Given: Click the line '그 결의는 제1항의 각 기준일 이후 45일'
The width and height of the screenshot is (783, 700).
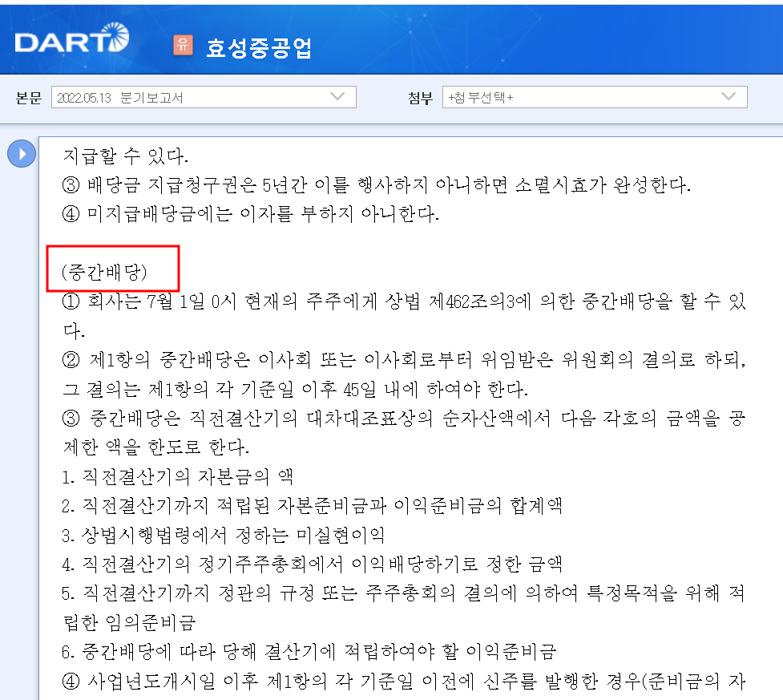Looking at the screenshot, I should [x=295, y=389].
